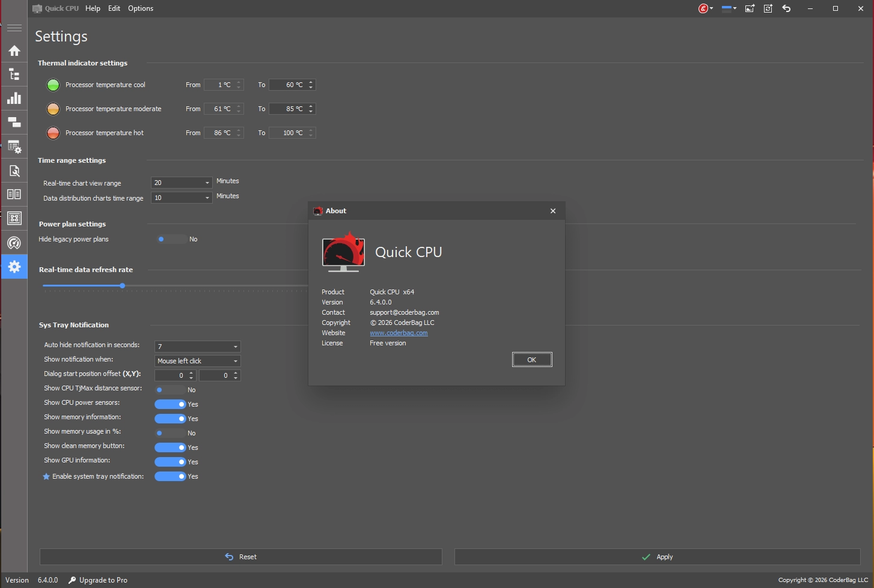Toggle Hide legacy power plans switch

click(x=171, y=239)
